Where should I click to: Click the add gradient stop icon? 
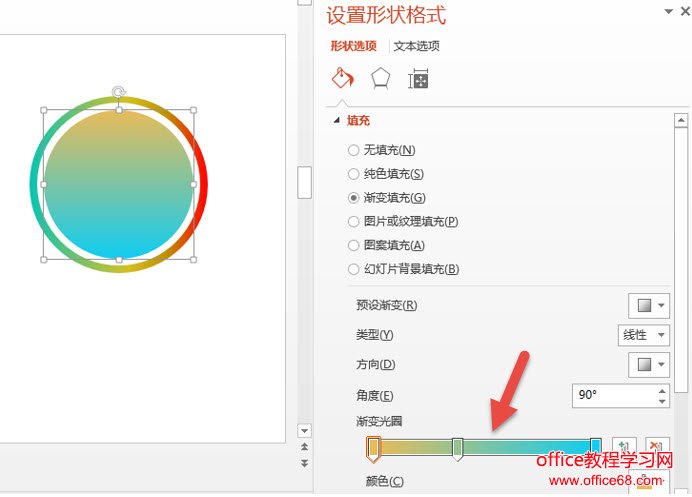coord(624,446)
